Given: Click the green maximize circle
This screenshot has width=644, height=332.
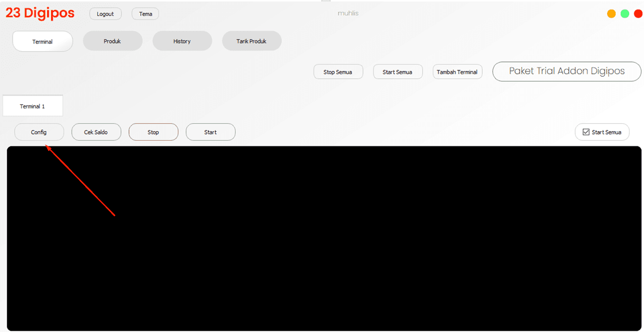Looking at the screenshot, I should [x=625, y=14].
